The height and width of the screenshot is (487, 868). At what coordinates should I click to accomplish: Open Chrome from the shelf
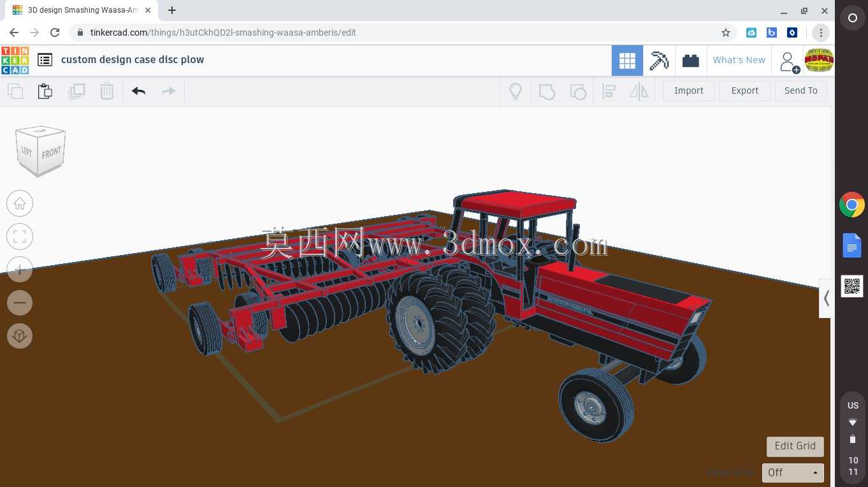click(x=852, y=205)
